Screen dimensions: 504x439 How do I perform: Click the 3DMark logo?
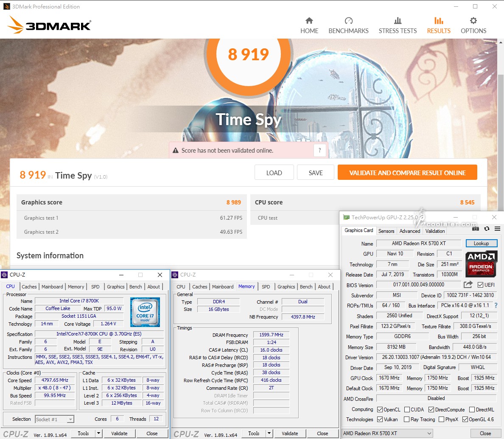point(49,25)
